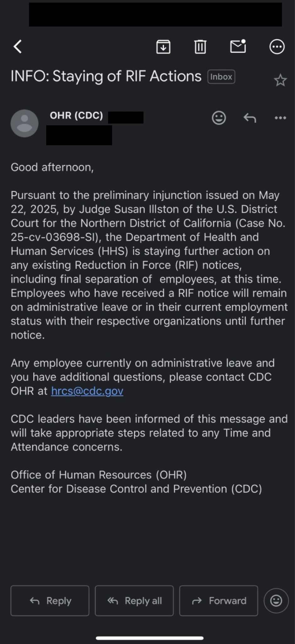Tap the iOS home indicator bar
This screenshot has height=644, width=295.
(x=150, y=638)
